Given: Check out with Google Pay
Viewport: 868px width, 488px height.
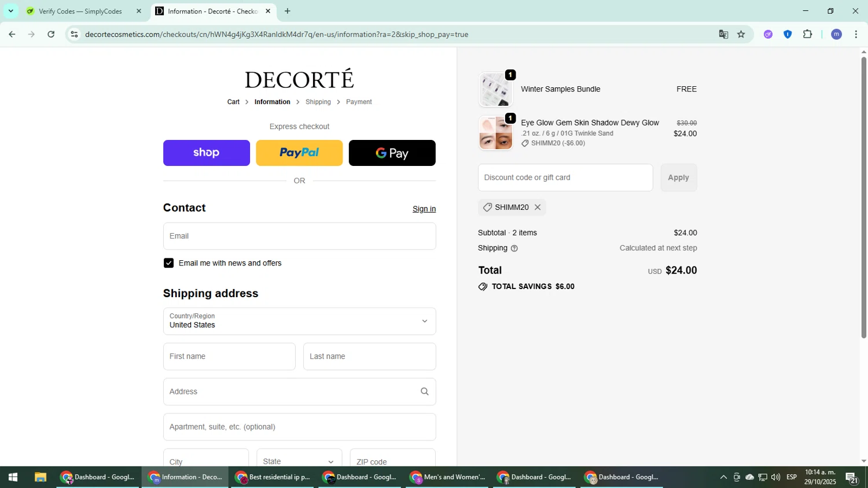Looking at the screenshot, I should coord(392,153).
